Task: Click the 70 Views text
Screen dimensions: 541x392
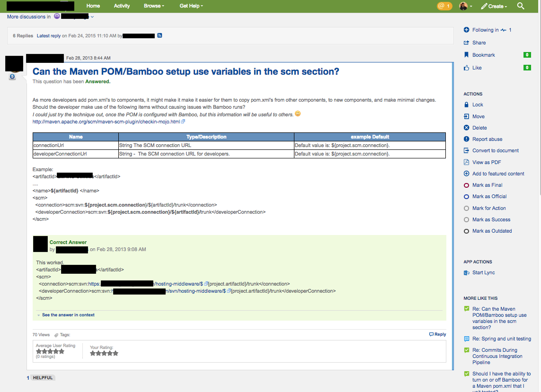Action: [41, 334]
